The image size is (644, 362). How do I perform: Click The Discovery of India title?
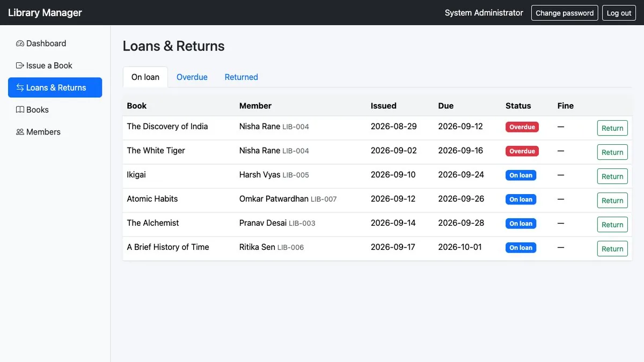point(167,127)
